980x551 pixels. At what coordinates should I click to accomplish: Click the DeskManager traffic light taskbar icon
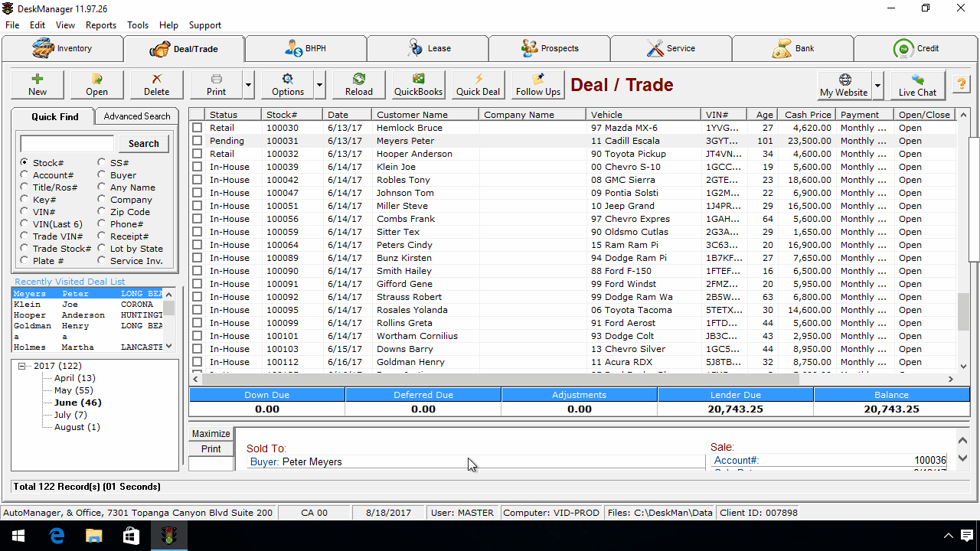tap(168, 536)
